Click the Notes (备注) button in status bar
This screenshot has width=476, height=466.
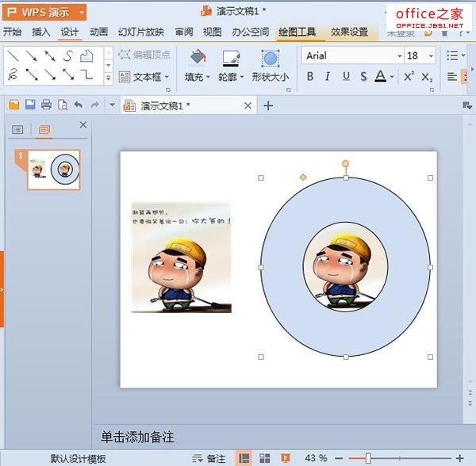tap(209, 458)
